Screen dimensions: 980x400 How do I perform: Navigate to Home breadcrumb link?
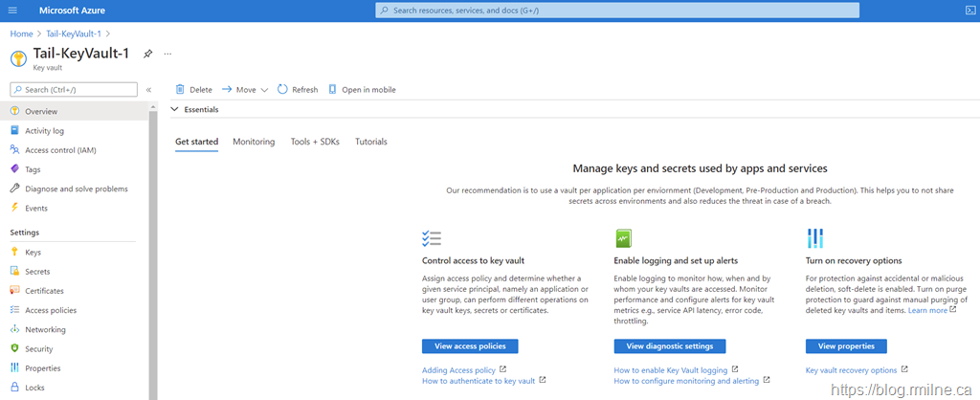(21, 33)
